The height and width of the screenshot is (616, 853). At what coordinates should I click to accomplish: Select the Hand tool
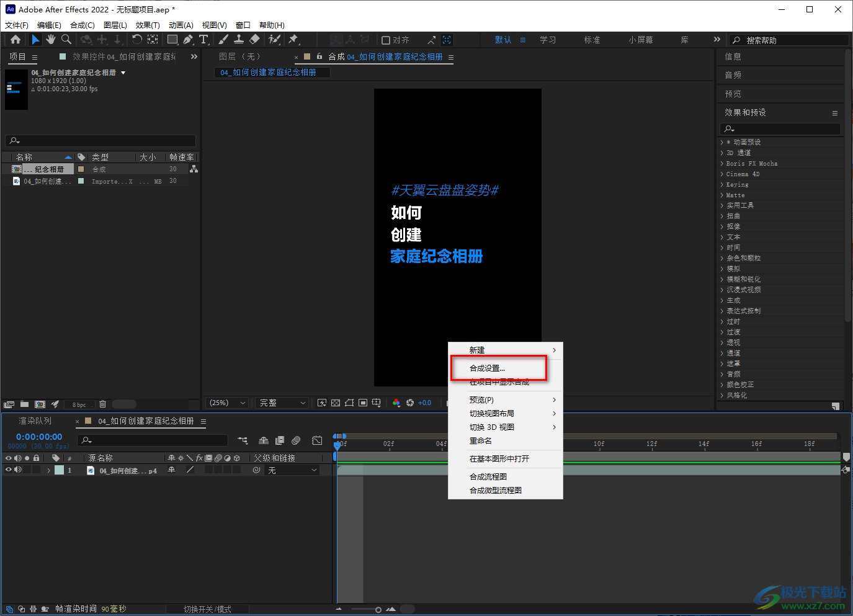(x=51, y=40)
